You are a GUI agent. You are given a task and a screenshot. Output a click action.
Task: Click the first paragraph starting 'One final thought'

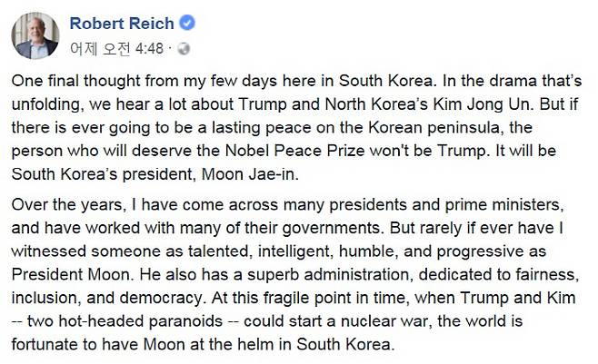(296, 127)
